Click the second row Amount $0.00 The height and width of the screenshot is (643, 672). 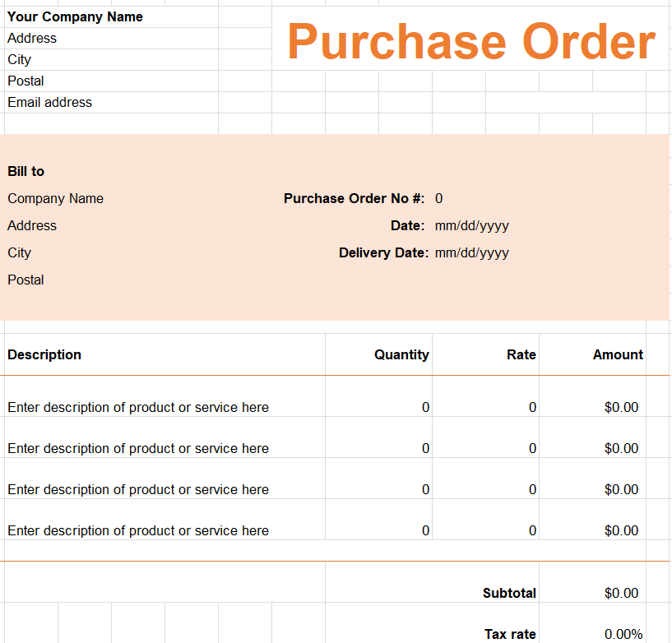[622, 448]
